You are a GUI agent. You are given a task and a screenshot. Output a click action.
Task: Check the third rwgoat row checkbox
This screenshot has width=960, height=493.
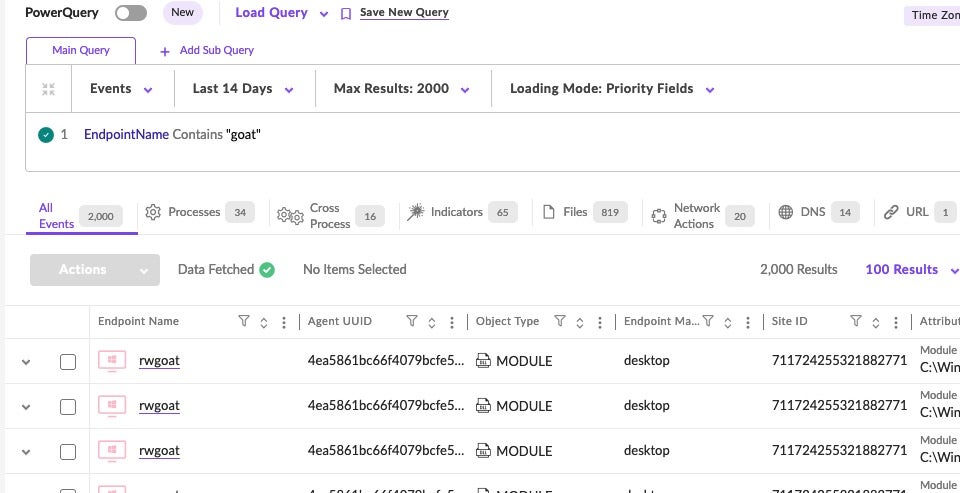pyautogui.click(x=68, y=451)
